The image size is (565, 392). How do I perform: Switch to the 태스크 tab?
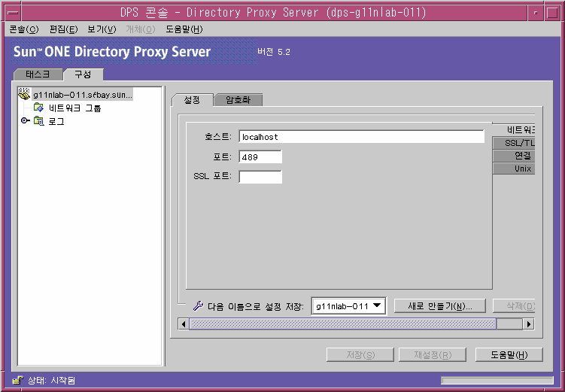tap(38, 74)
